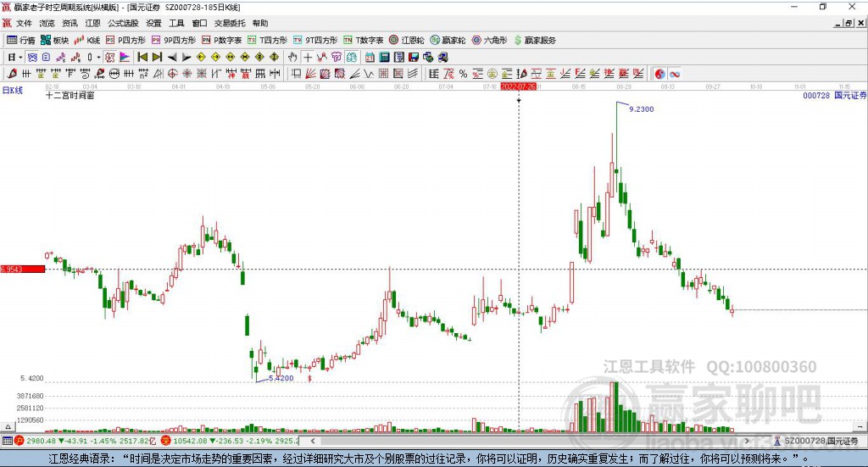Move chart right with black right arrow
Viewport: 868px width, 467px height.
click(186, 57)
